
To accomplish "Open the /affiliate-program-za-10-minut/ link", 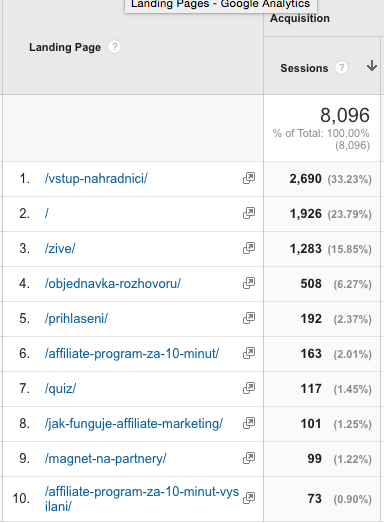I will pos(132,353).
